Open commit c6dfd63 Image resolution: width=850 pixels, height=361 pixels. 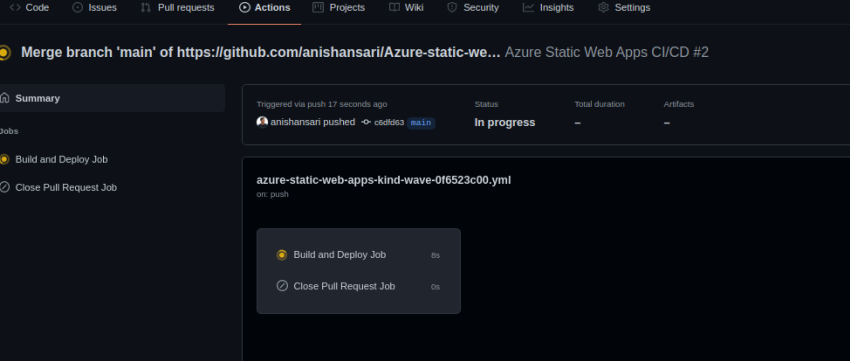[x=389, y=123]
